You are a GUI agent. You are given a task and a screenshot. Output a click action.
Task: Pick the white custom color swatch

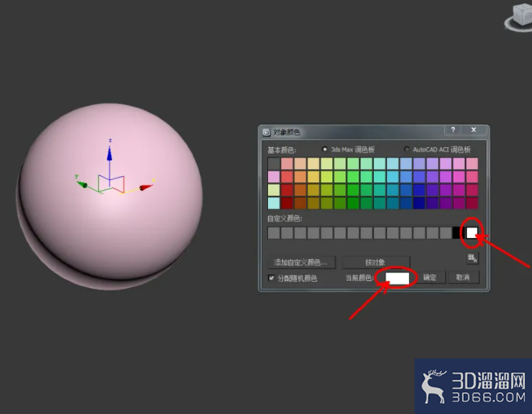click(x=472, y=232)
